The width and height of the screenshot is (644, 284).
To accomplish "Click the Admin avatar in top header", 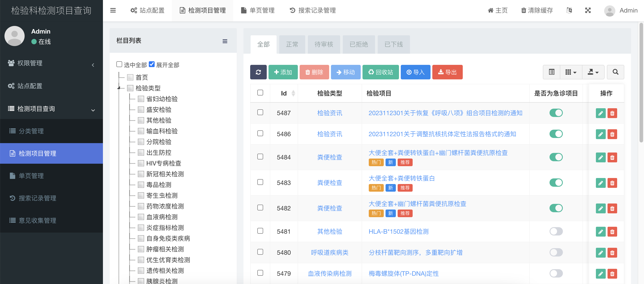I will [x=610, y=11].
